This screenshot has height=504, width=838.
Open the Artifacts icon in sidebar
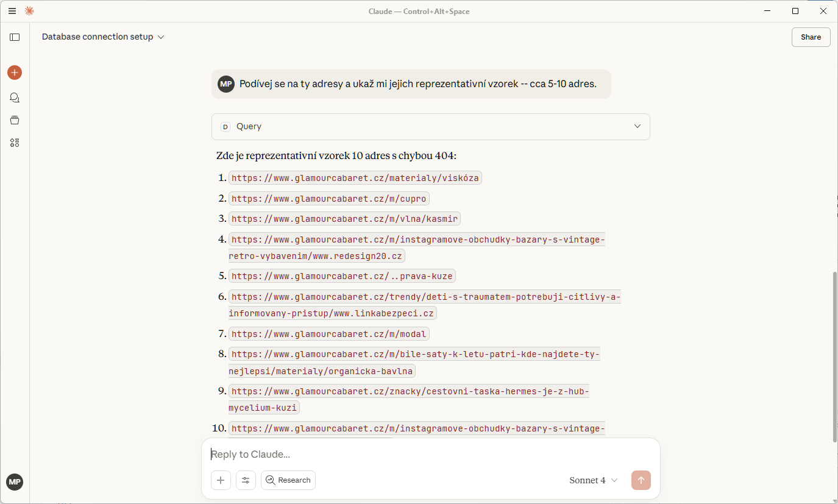(x=15, y=143)
